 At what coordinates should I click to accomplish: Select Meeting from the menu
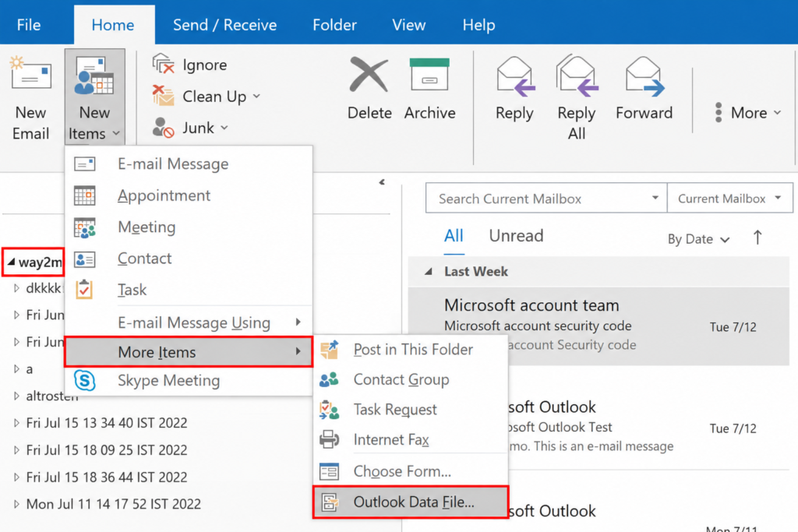coord(189,227)
